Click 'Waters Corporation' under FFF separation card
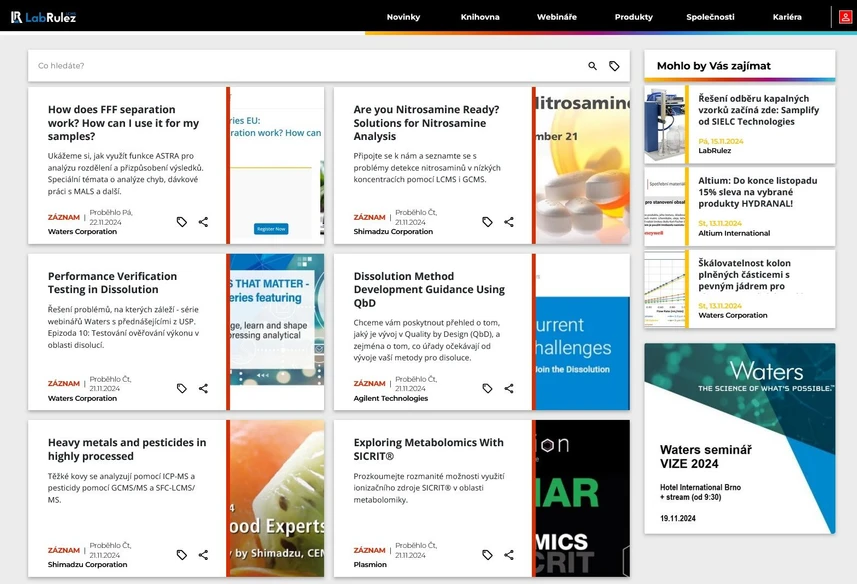The image size is (857, 584). (x=83, y=232)
